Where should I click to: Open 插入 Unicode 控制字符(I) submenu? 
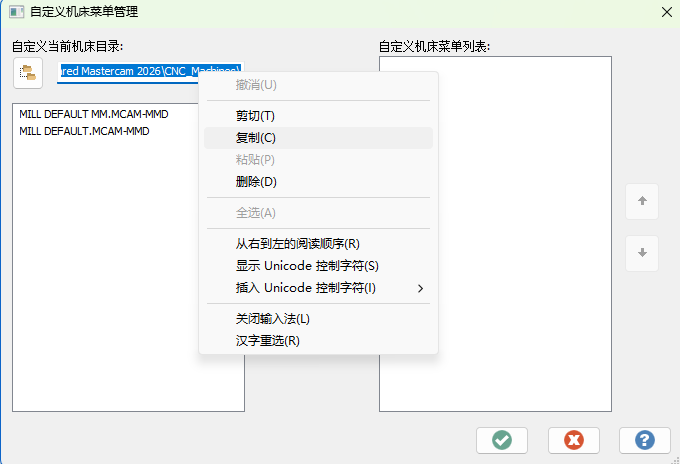coord(318,288)
